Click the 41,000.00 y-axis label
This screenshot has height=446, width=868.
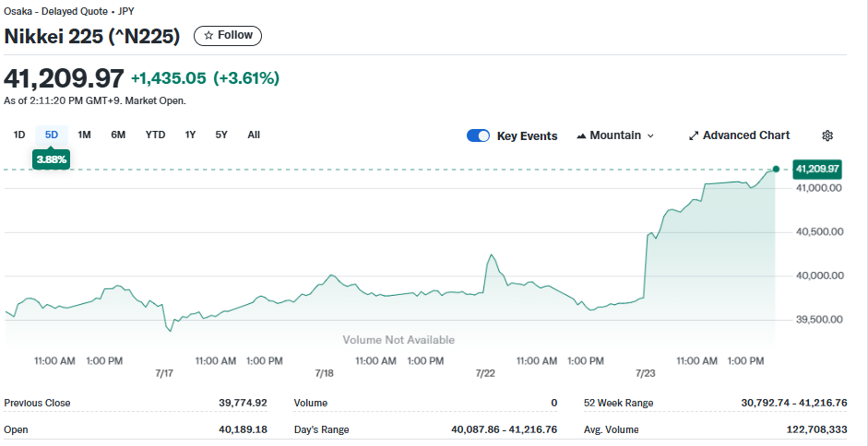817,188
